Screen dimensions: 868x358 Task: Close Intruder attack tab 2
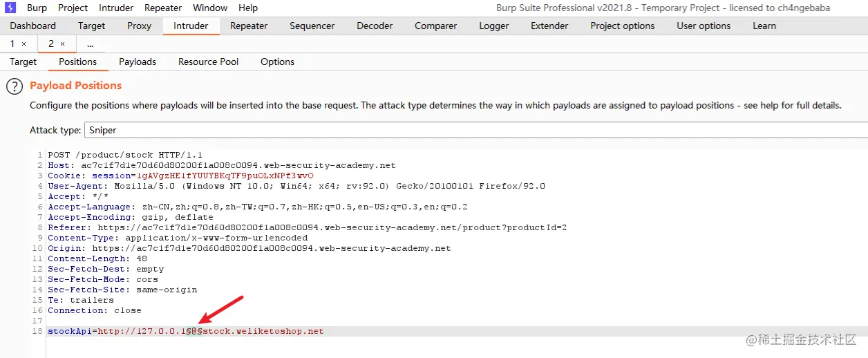(x=62, y=44)
